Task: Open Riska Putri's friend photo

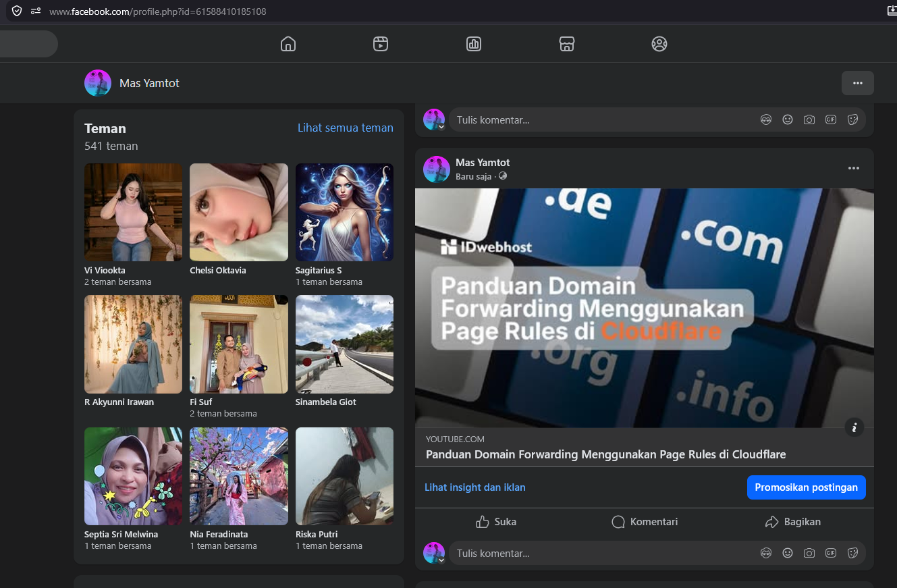Action: (344, 476)
